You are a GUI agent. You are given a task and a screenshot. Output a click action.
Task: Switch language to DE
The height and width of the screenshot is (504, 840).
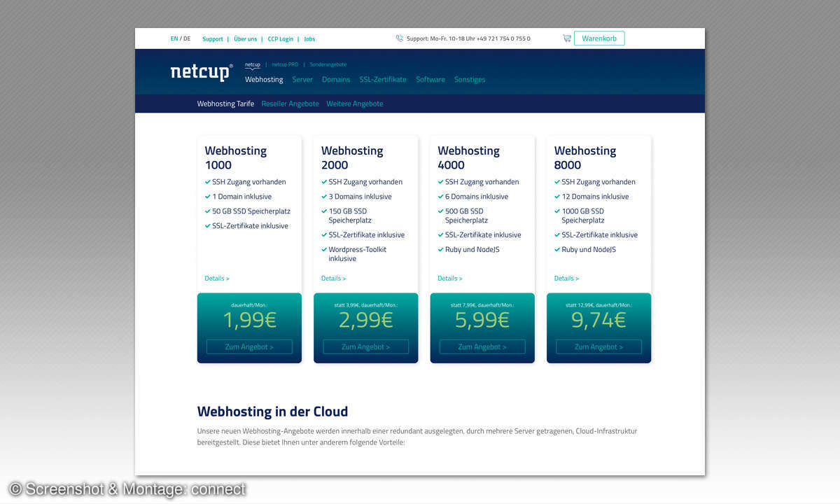(x=187, y=39)
